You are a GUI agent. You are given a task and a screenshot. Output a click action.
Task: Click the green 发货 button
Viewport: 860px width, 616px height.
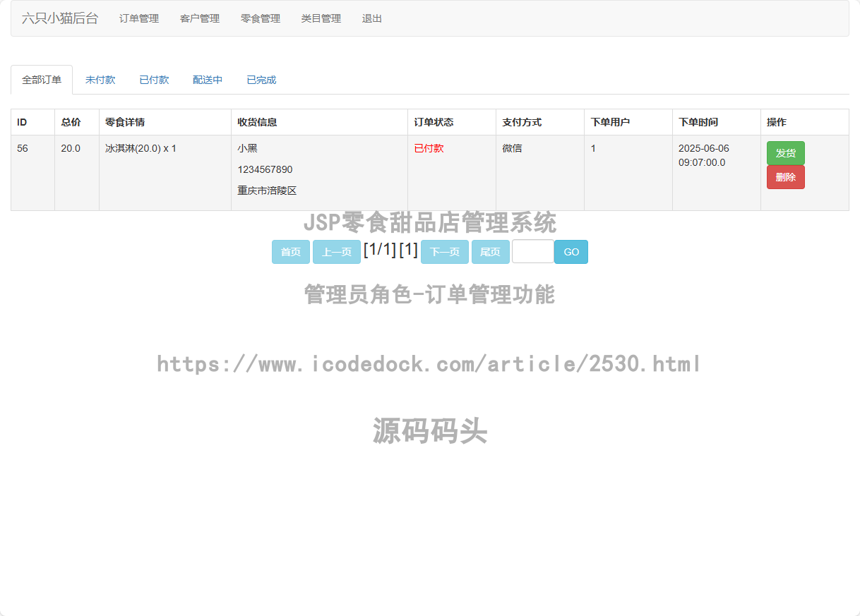pyautogui.click(x=786, y=153)
